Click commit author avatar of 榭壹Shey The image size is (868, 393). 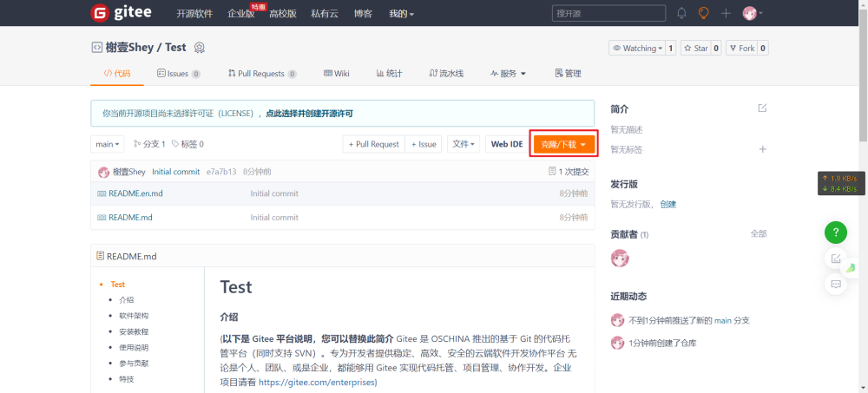(103, 172)
